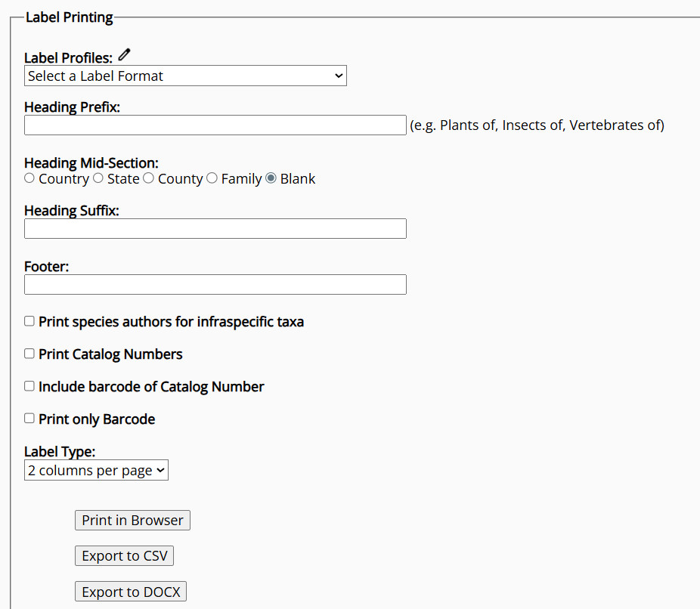The height and width of the screenshot is (609, 700).
Task: Click inside the Footer text field
Action: (x=215, y=284)
